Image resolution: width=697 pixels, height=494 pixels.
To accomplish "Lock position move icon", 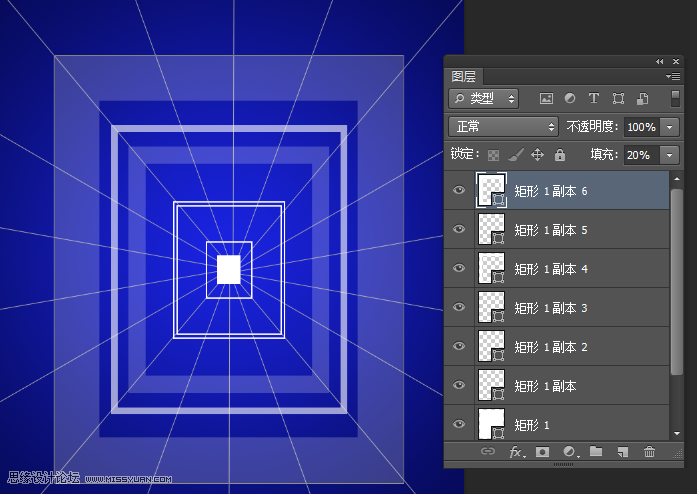I will [x=537, y=155].
